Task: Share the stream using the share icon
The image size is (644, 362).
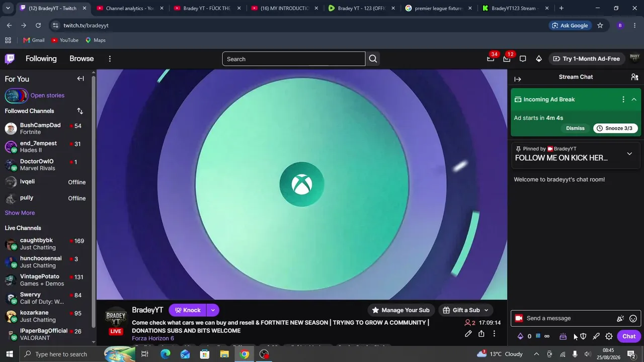Action: [481, 334]
